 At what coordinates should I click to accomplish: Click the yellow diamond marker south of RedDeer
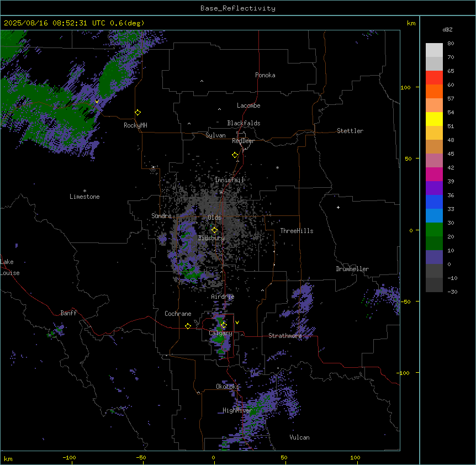pyautogui.click(x=235, y=155)
